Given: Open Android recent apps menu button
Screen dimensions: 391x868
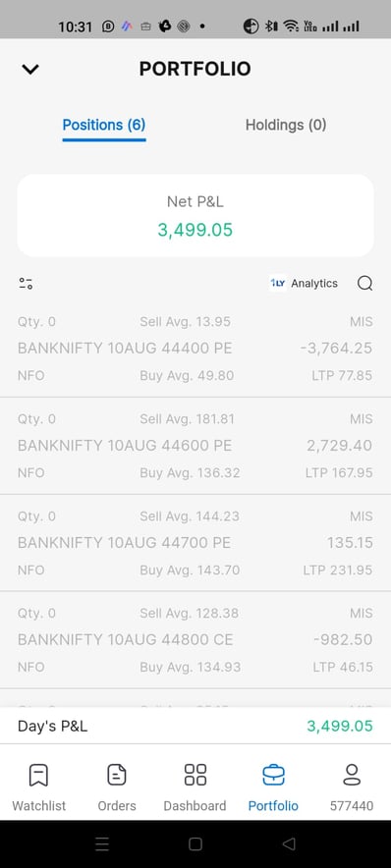Looking at the screenshot, I should pos(102,843).
